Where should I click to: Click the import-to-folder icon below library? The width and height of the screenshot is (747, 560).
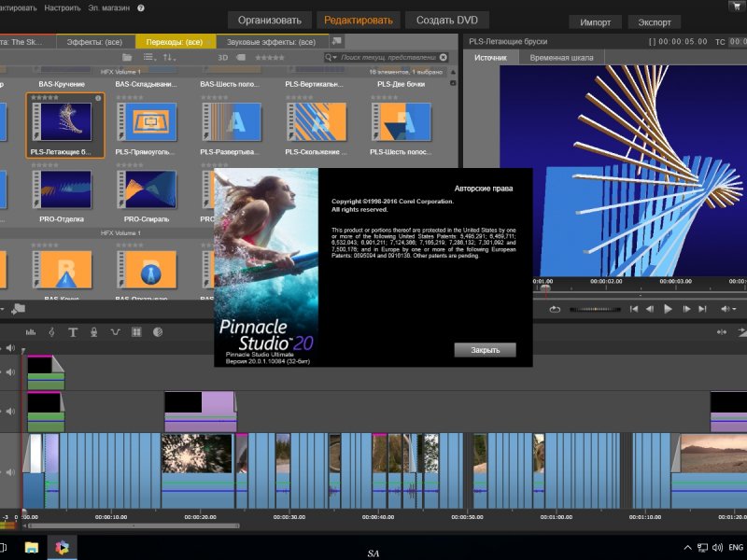(x=18, y=309)
